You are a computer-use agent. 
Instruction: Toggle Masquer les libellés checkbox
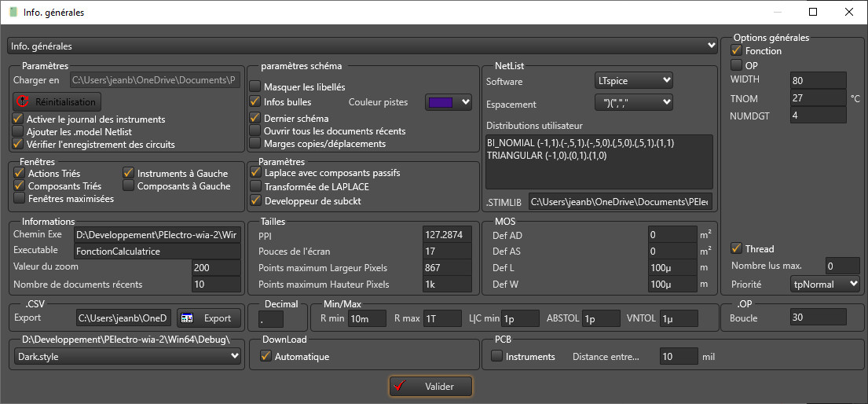coord(255,86)
